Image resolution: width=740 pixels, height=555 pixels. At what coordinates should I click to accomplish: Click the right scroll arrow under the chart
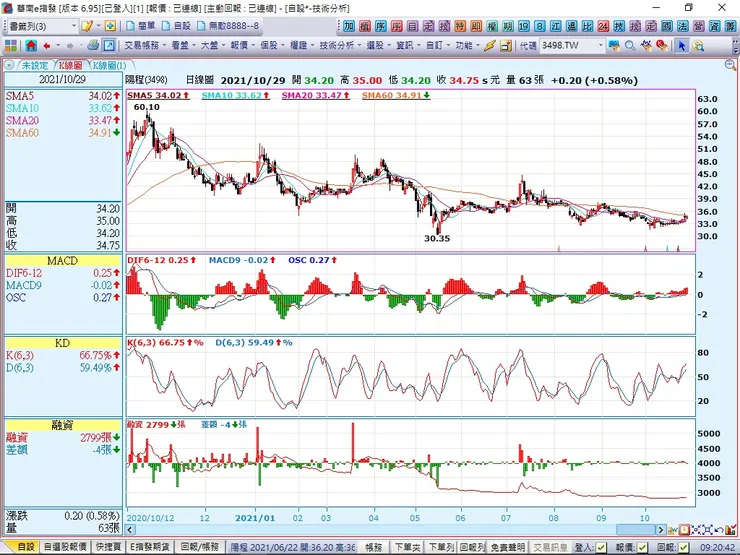click(661, 530)
